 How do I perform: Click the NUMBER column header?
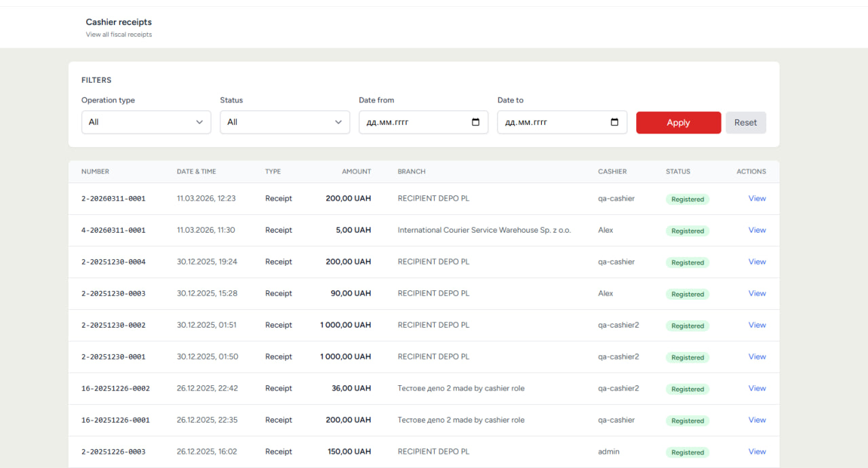click(95, 172)
